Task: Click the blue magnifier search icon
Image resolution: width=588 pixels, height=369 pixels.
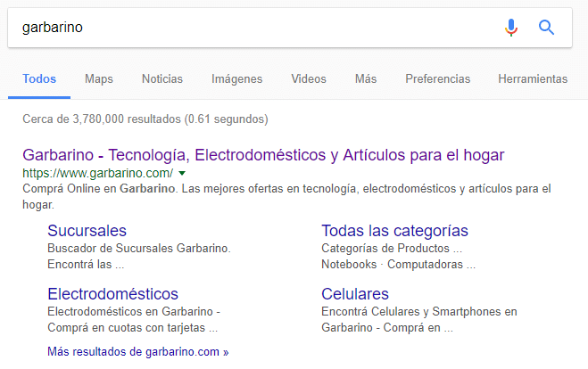Action: point(546,28)
